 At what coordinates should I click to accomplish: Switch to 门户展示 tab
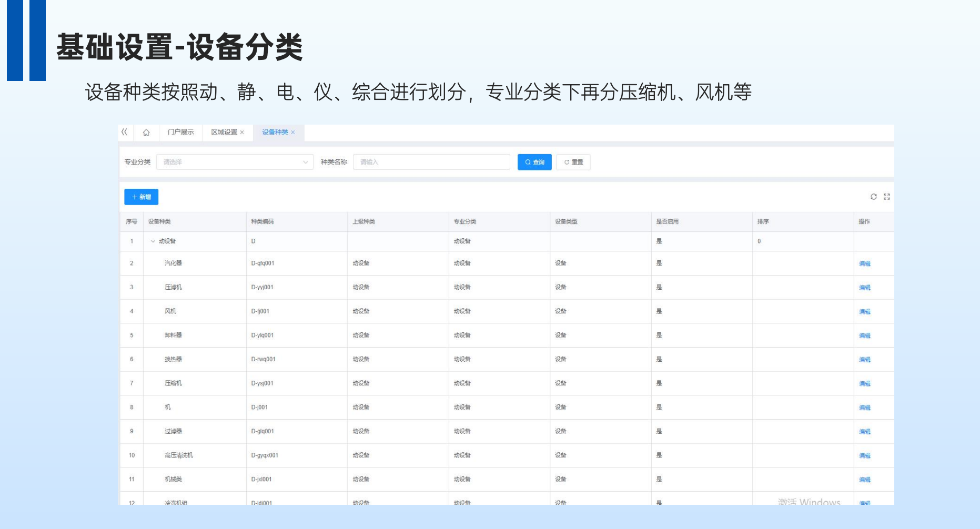click(x=180, y=133)
